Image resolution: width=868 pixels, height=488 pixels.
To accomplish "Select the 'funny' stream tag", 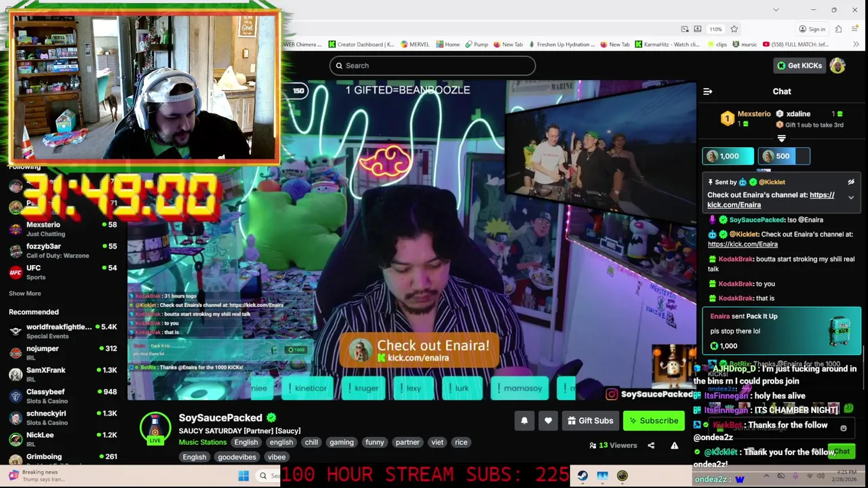I will (374, 443).
